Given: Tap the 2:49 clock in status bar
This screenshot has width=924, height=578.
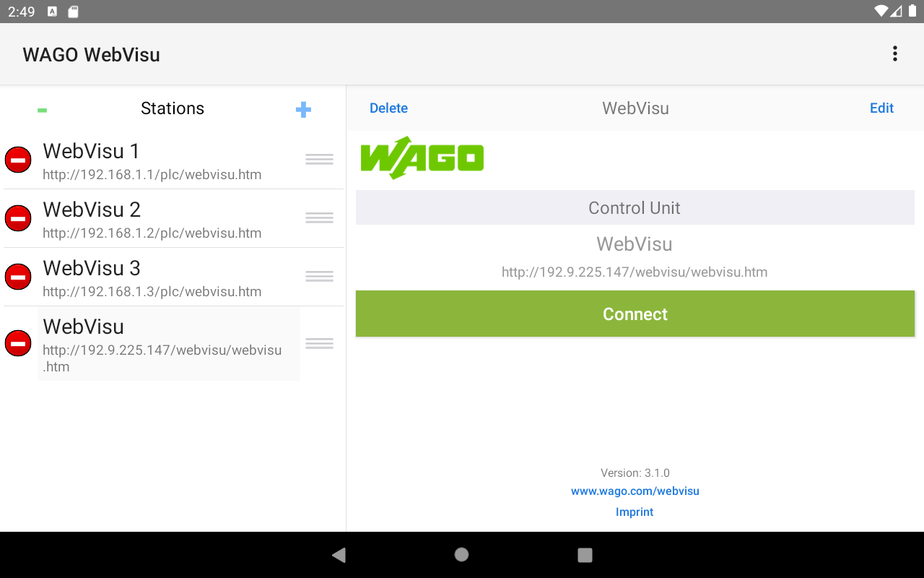Looking at the screenshot, I should pyautogui.click(x=22, y=12).
